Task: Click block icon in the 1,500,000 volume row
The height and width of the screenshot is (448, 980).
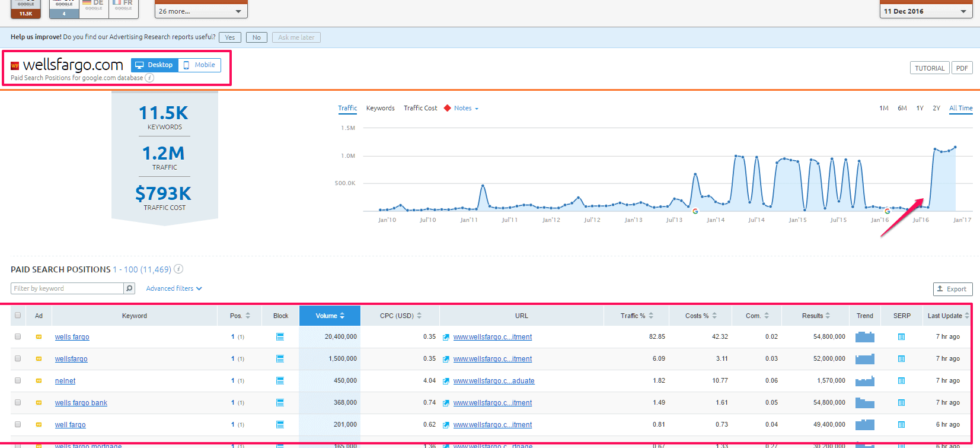Action: (280, 359)
